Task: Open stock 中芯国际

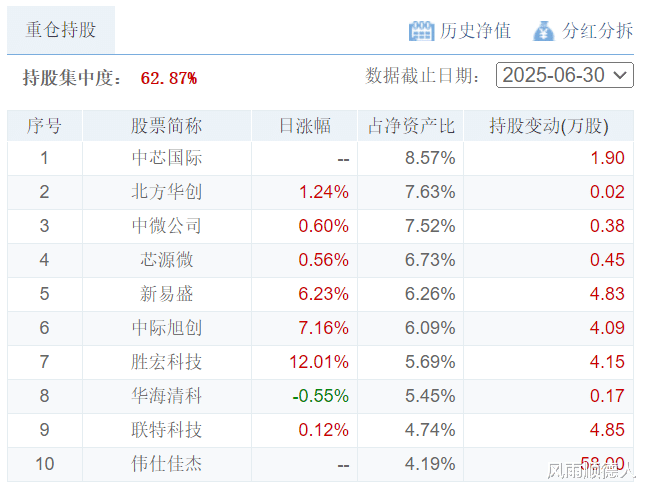Action: pos(167,158)
